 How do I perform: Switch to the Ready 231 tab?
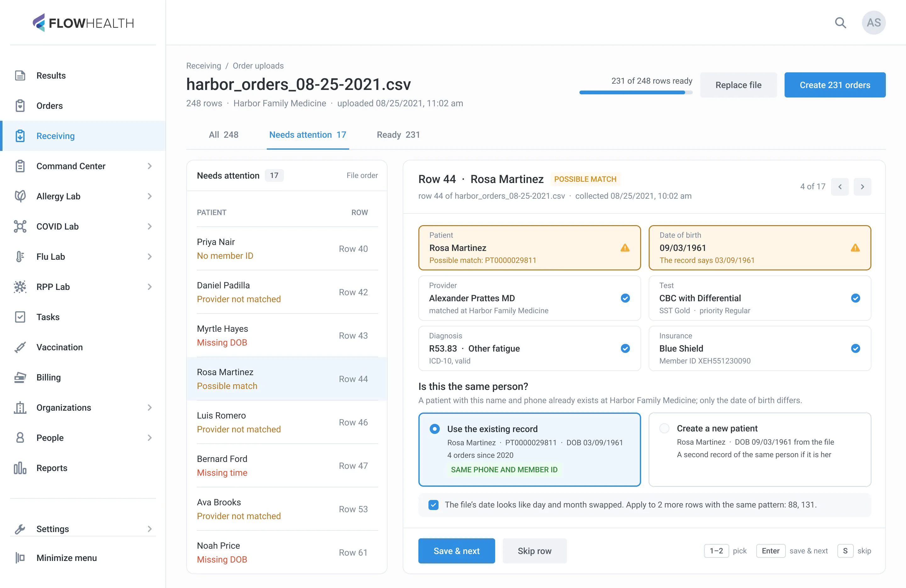398,135
